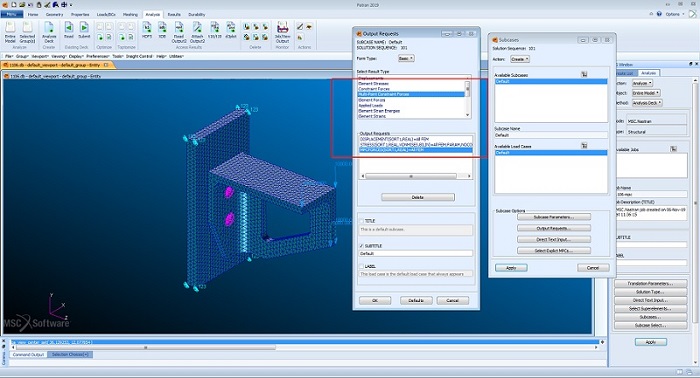Open the Preferences menu
Image resolution: width=700 pixels, height=378 pixels.
[x=97, y=56]
